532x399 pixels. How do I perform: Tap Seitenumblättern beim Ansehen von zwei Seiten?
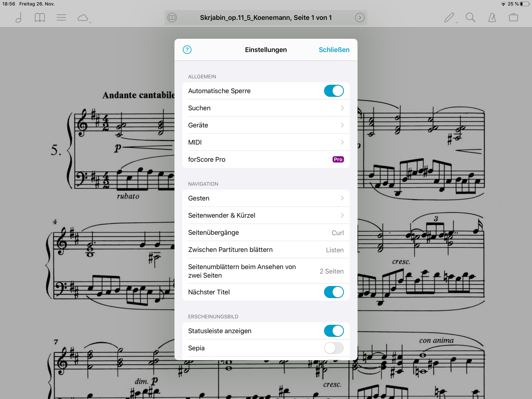click(242, 271)
